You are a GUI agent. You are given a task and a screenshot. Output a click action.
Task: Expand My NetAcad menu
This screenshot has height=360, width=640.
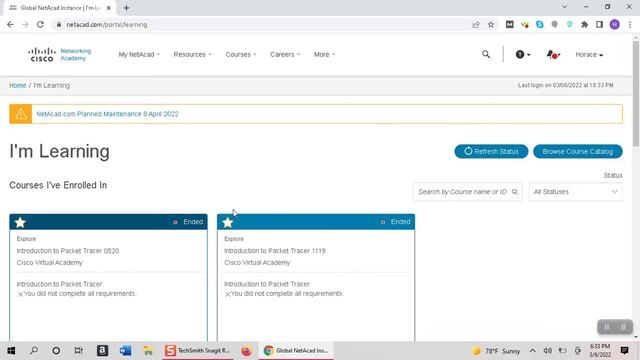click(x=139, y=54)
